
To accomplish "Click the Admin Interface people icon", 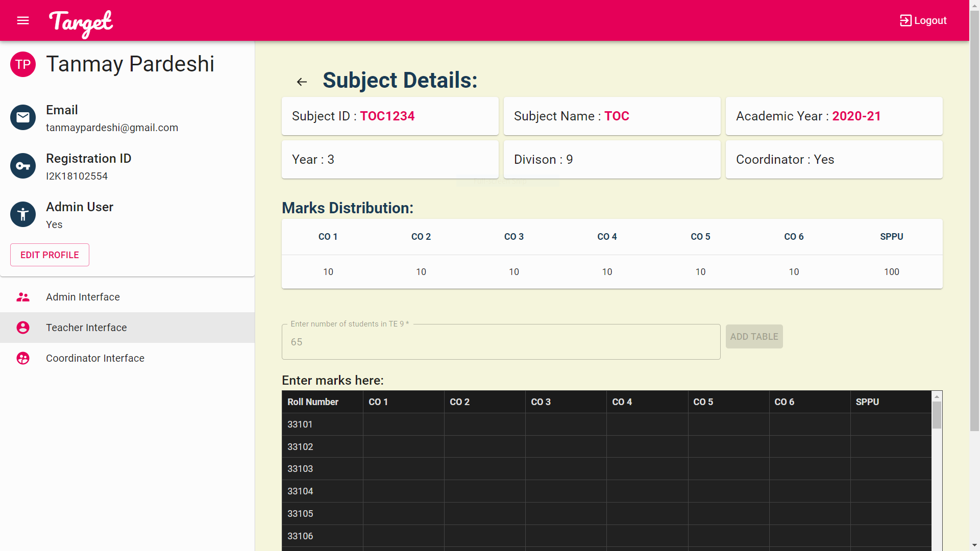I will point(23,297).
